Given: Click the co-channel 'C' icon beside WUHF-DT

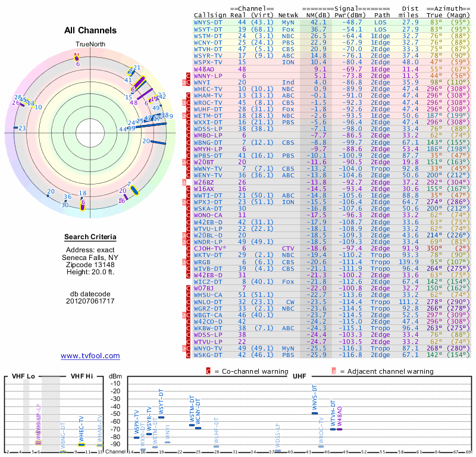Looking at the screenshot, I should pos(188,109).
